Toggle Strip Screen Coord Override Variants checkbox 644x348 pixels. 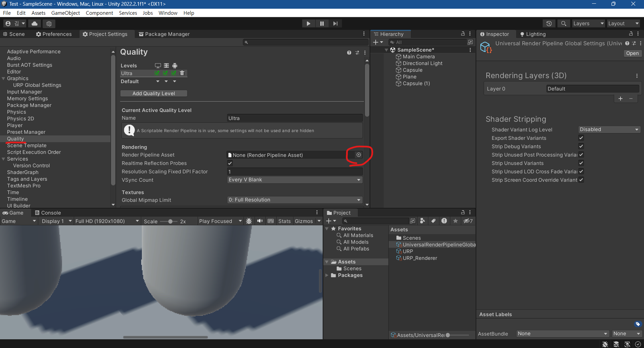581,180
